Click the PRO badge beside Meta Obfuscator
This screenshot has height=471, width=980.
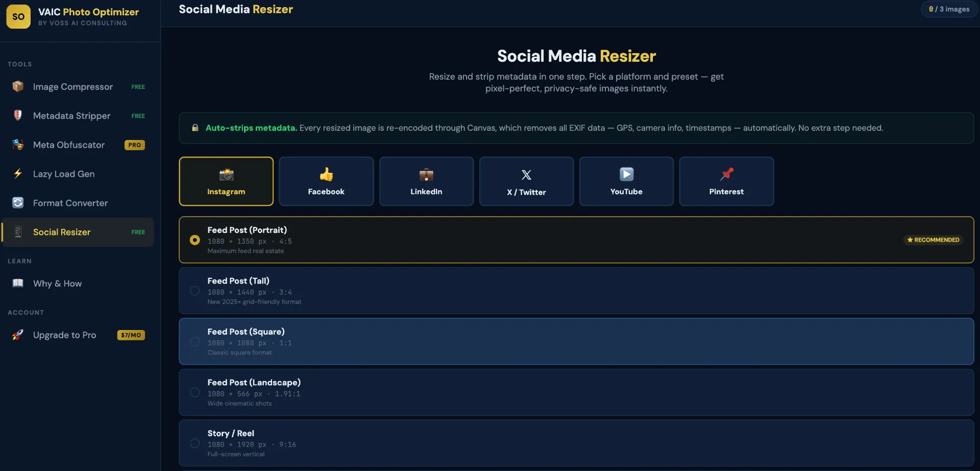point(134,145)
